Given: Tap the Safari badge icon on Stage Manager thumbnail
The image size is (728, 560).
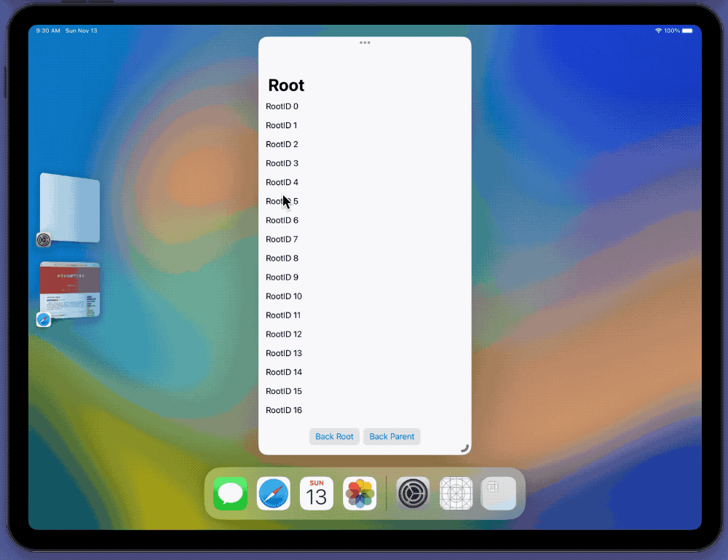Looking at the screenshot, I should click(x=44, y=320).
